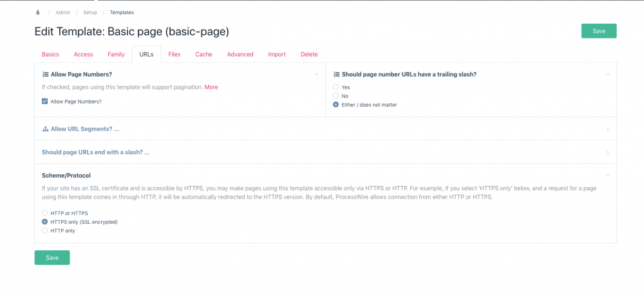Click the sitemap icon beside Allow URL Segments
The image size is (644, 294).
coord(45,129)
